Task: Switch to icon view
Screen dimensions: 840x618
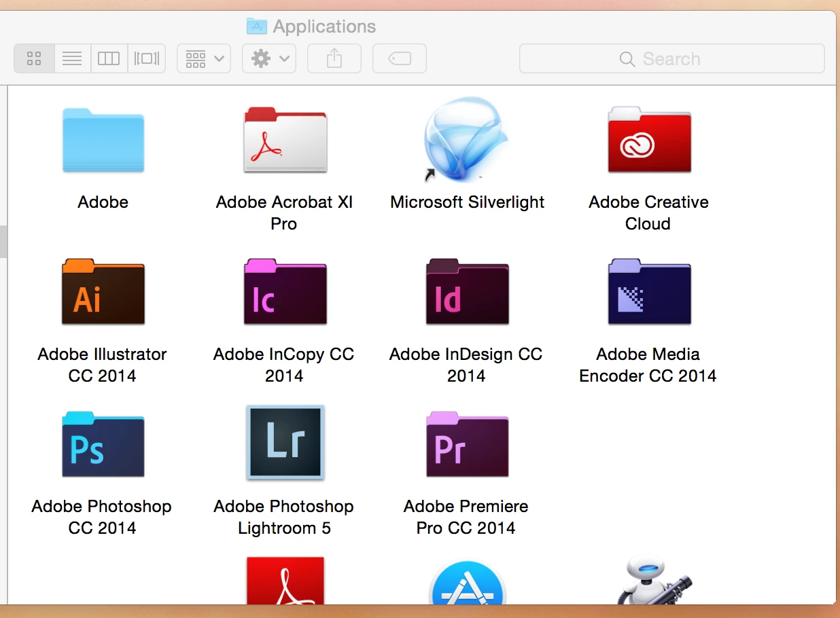Action: [x=34, y=58]
